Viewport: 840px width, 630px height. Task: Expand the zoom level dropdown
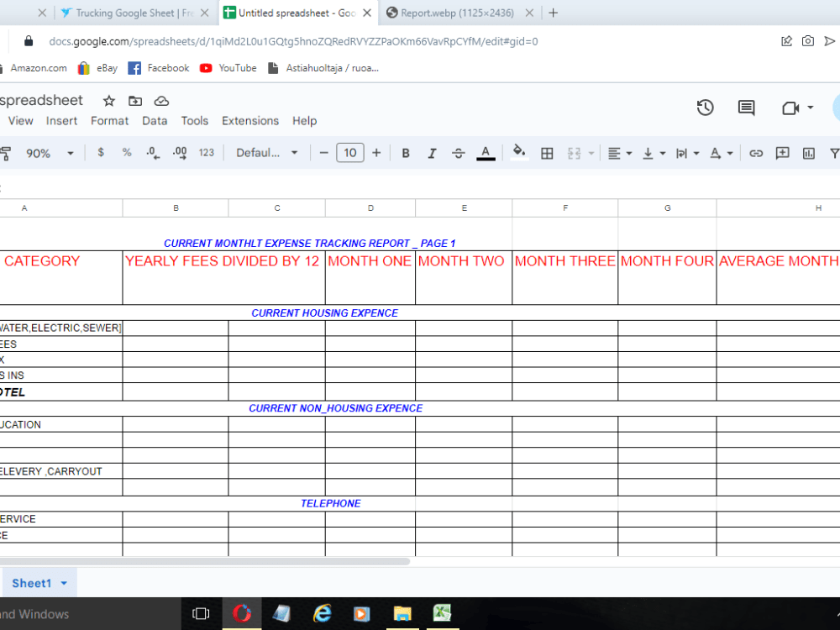[x=71, y=152]
